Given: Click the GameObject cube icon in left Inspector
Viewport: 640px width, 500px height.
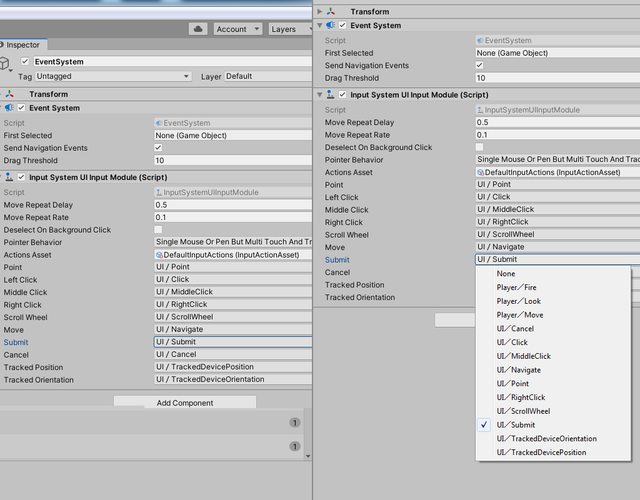Looking at the screenshot, I should click(4, 63).
